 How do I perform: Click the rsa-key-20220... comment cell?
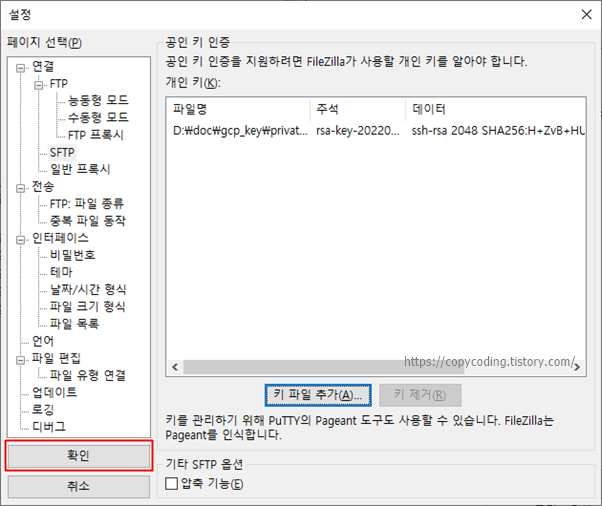[358, 131]
